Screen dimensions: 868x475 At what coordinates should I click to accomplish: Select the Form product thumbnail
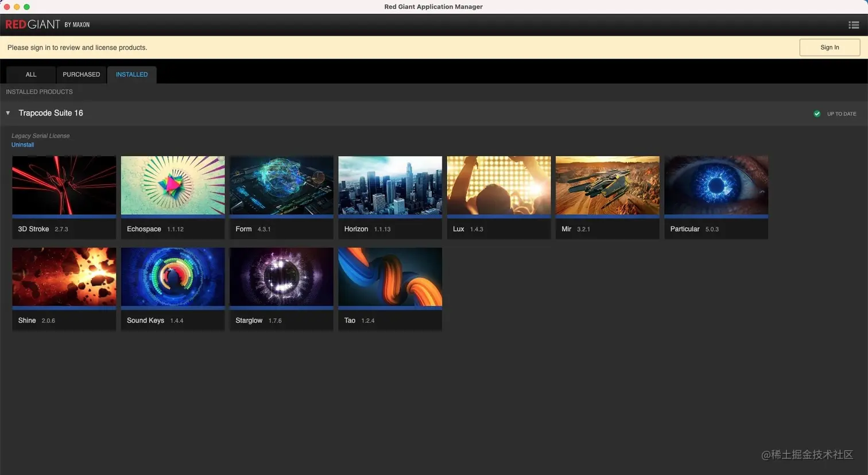(x=281, y=186)
